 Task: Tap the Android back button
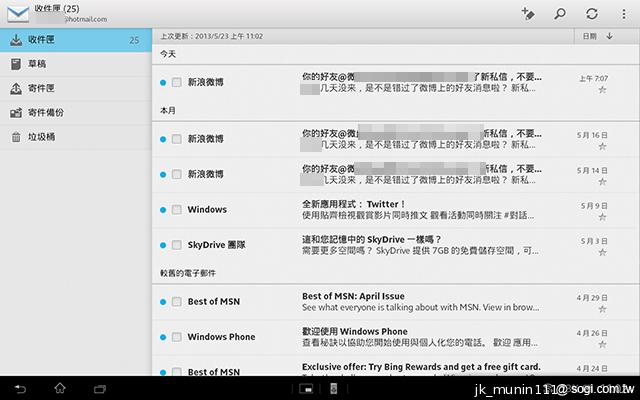click(20, 389)
